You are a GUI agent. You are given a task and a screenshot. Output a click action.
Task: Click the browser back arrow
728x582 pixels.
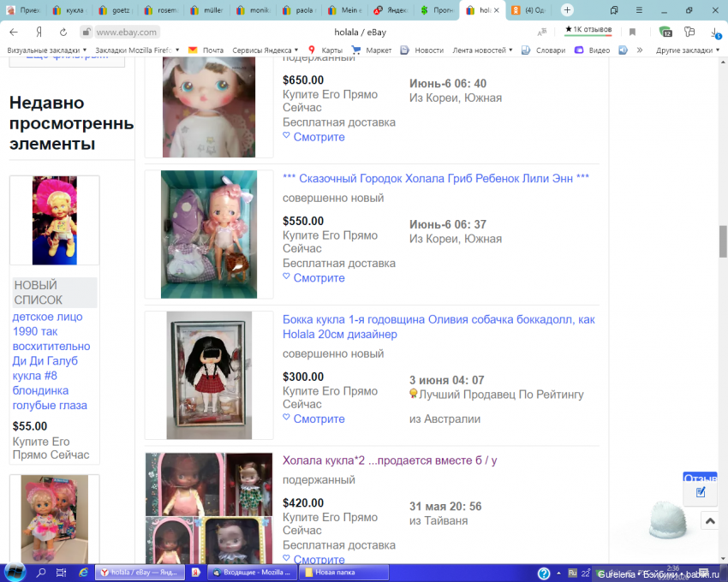point(14,32)
